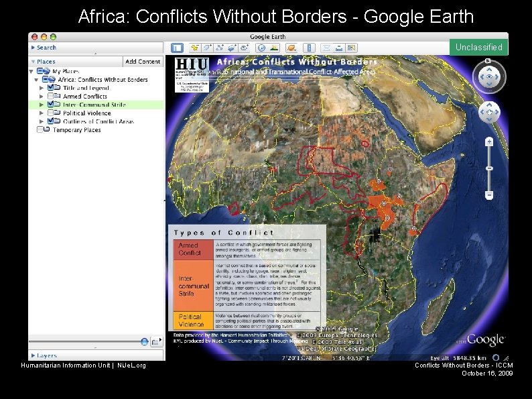Image resolution: width=532 pixels, height=399 pixels.
Task: Expand the Layers panel
Action: (x=33, y=355)
